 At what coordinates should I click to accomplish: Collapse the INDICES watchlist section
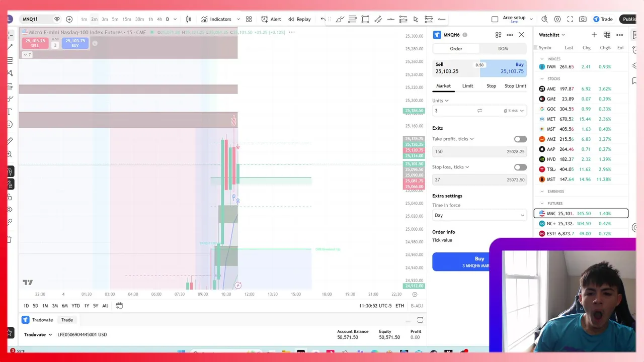tap(542, 59)
